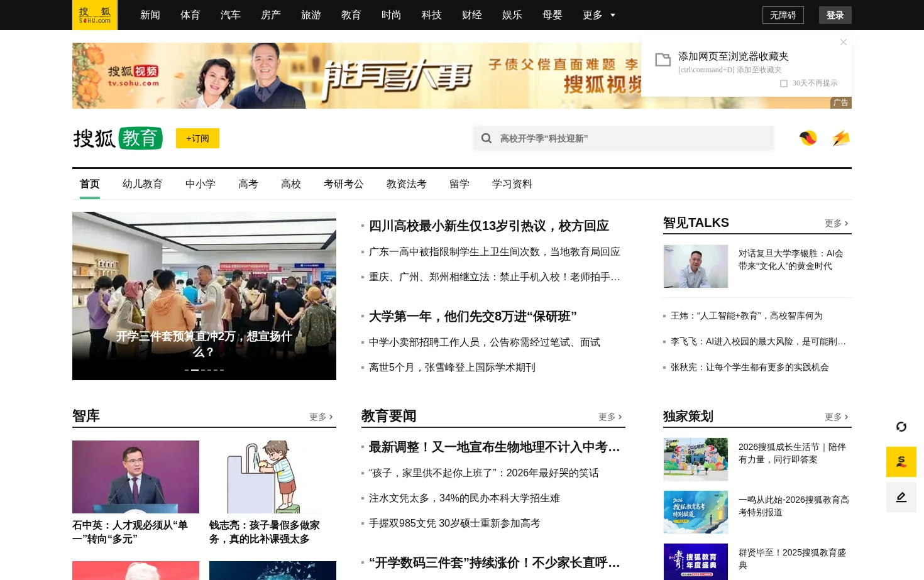Viewport: 924px width, 580px height.
Task: Close the add-to-favorites popup
Action: click(x=844, y=42)
